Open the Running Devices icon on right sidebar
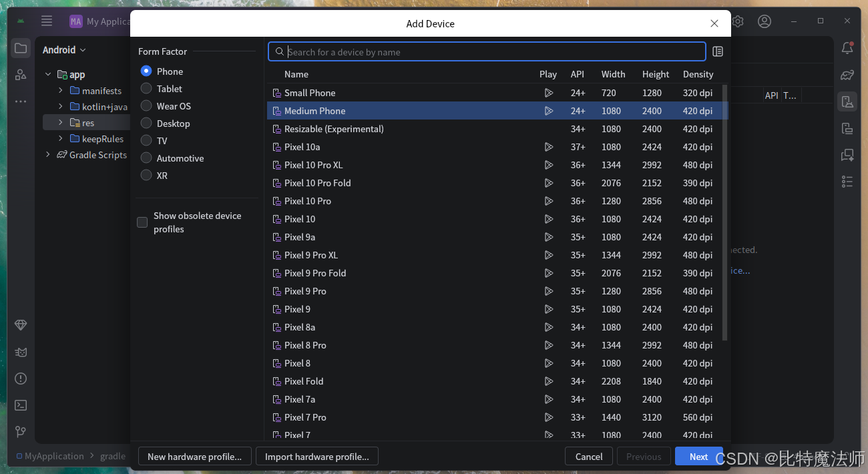This screenshot has width=868, height=474. (847, 128)
